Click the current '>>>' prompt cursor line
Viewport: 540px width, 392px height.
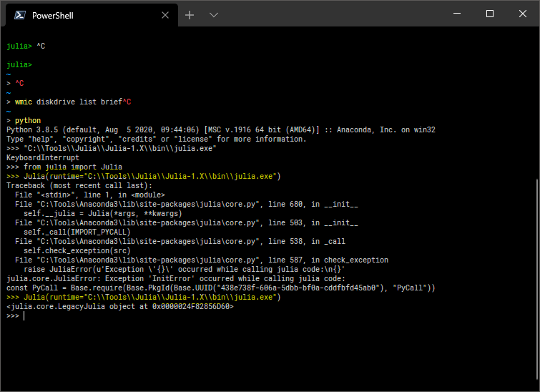click(x=15, y=316)
